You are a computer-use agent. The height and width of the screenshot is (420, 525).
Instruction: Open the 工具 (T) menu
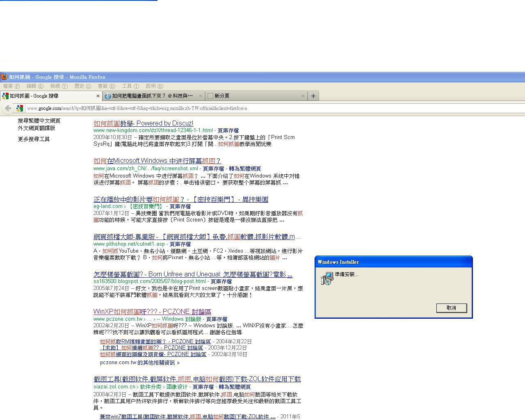pos(130,86)
